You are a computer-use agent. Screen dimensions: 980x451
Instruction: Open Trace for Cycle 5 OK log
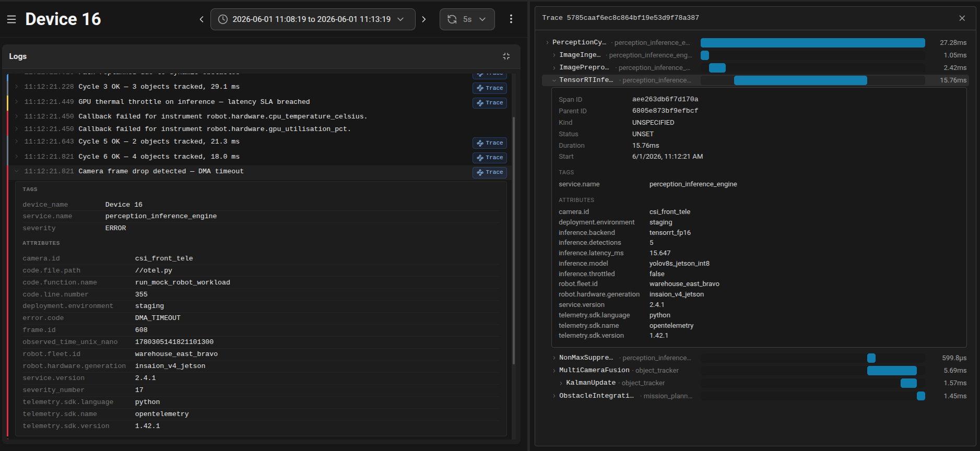pos(490,143)
